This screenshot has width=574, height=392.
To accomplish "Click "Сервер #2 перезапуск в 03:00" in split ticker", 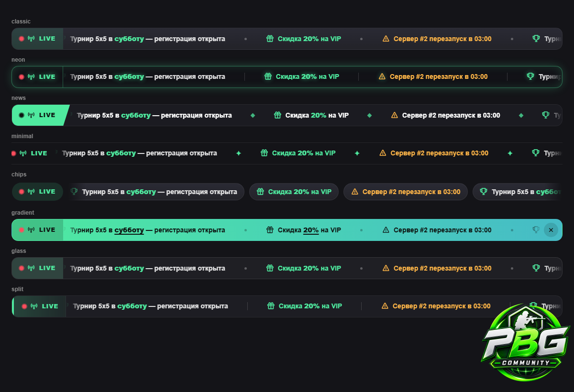I will coord(442,306).
